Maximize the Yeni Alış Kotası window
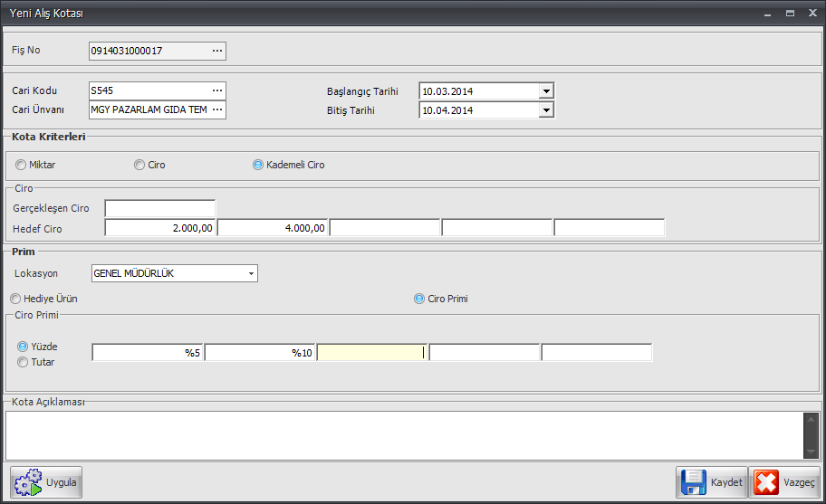Image resolution: width=826 pixels, height=504 pixels. pyautogui.click(x=790, y=14)
